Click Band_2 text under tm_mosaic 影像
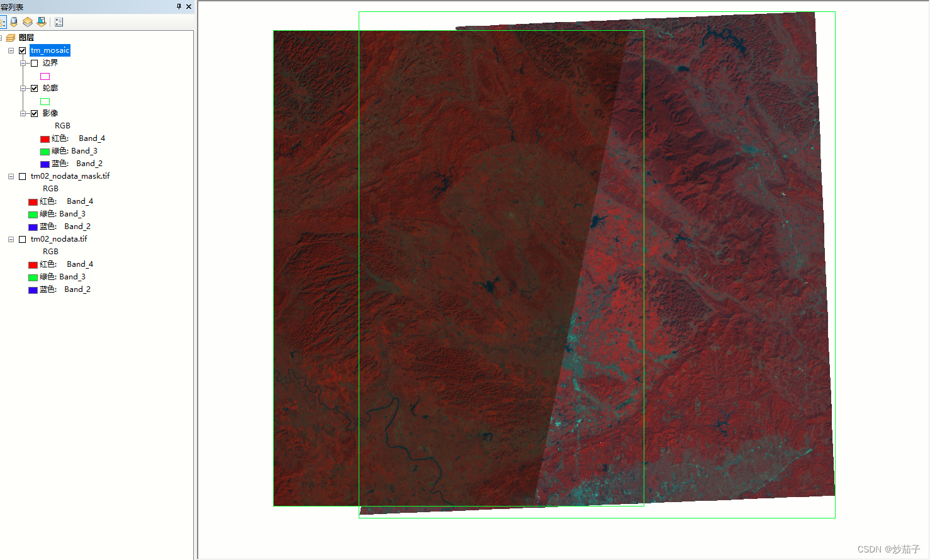Screen dimensions: 930x560 click(x=89, y=164)
